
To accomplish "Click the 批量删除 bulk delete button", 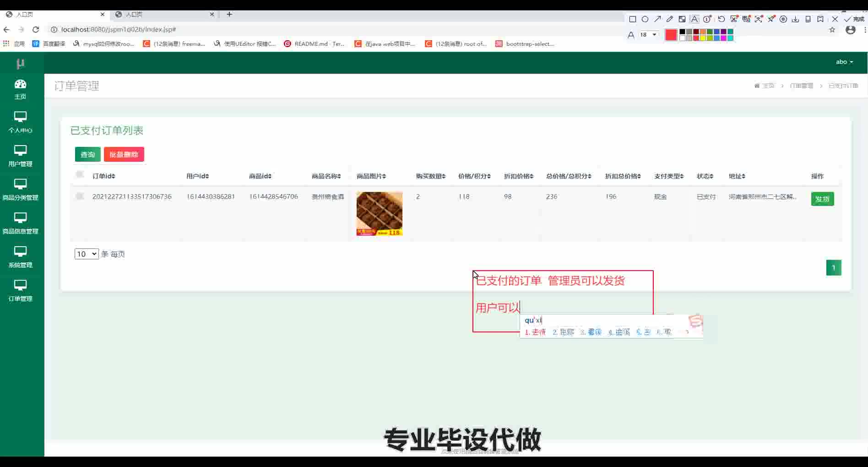I will click(124, 154).
